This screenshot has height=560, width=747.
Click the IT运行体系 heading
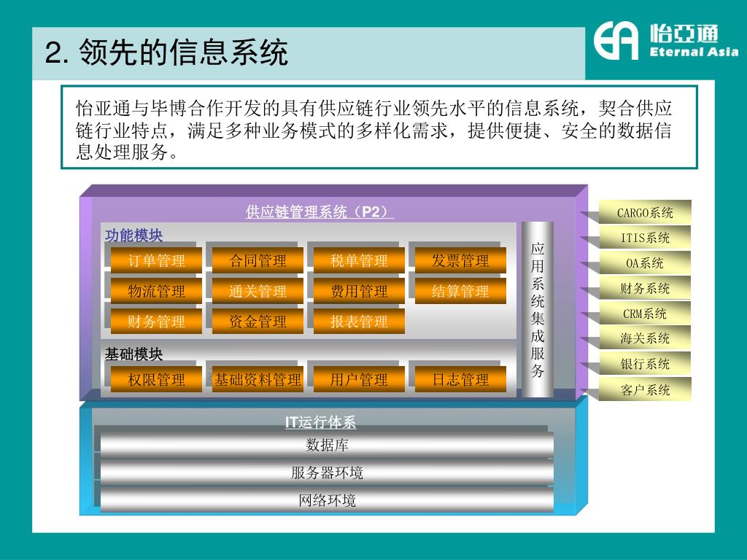point(320,422)
